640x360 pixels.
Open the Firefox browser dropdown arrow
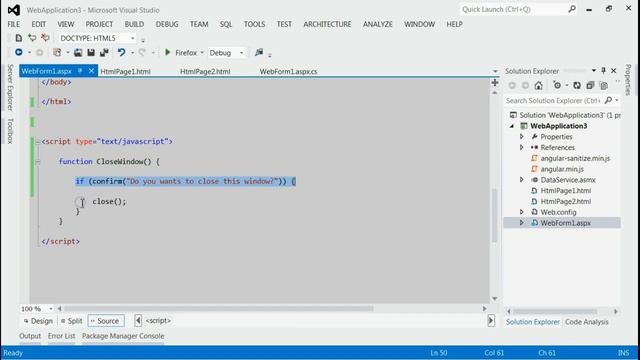point(202,53)
